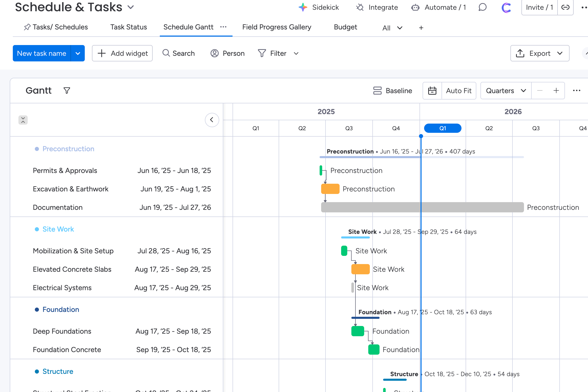The width and height of the screenshot is (588, 392).
Task: Click the Add widget button
Action: coord(122,53)
